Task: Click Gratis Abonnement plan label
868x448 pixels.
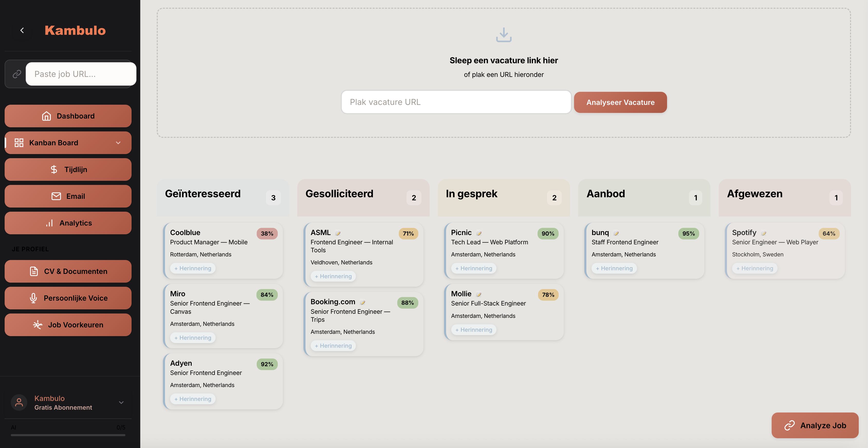Action: (x=63, y=408)
